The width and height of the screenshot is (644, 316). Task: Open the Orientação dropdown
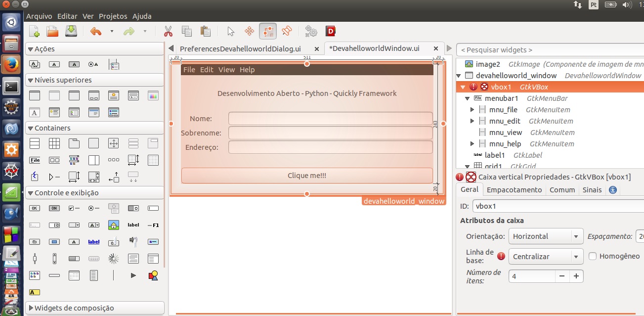pyautogui.click(x=546, y=236)
